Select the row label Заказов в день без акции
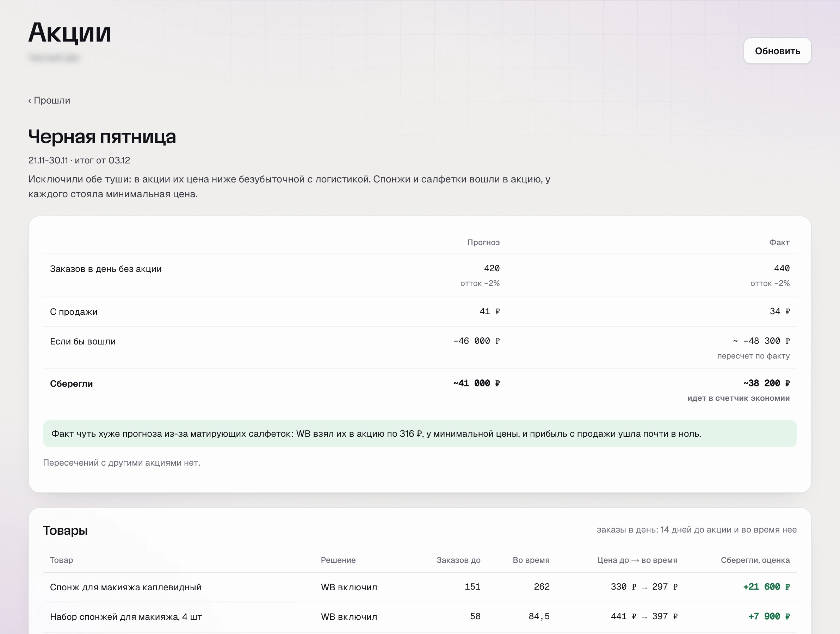840x634 pixels. (106, 269)
